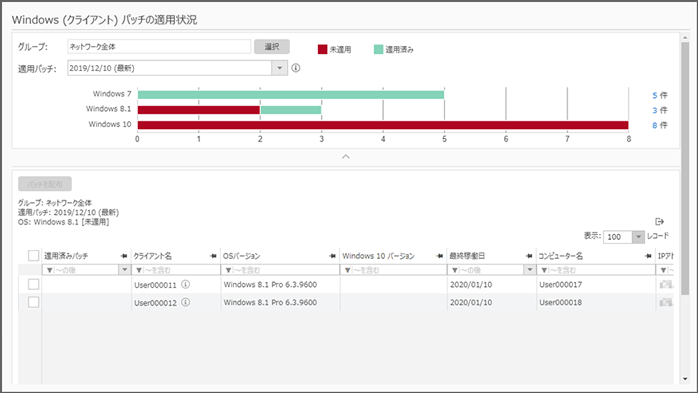Select the User000017 computer name cell

tap(596, 284)
